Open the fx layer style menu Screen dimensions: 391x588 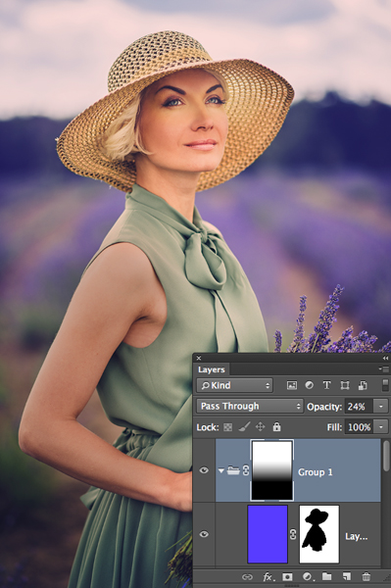(x=268, y=577)
